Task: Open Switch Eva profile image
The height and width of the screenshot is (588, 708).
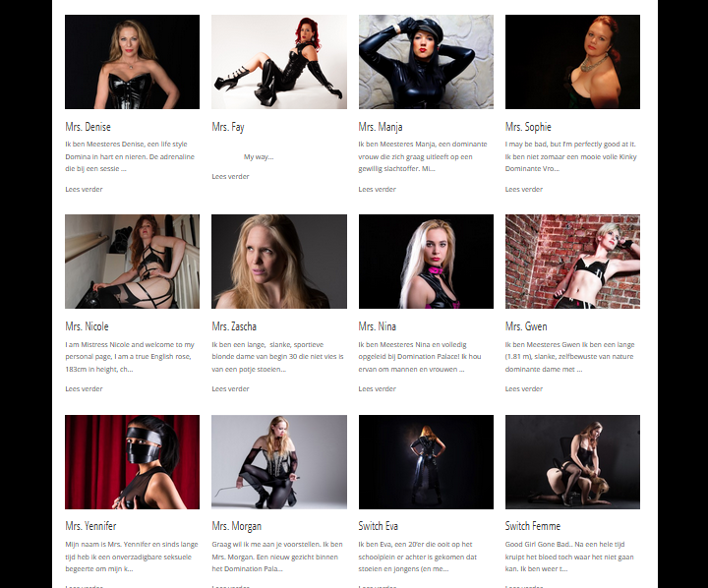Action: click(x=426, y=462)
